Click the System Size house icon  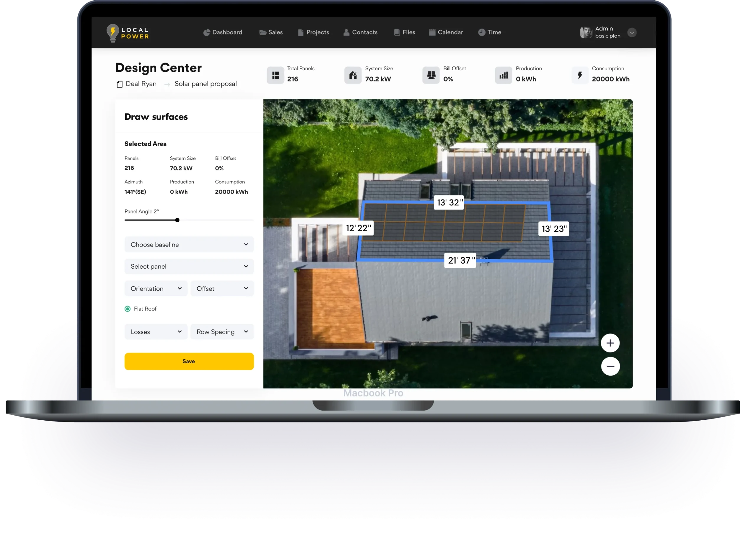pos(353,75)
